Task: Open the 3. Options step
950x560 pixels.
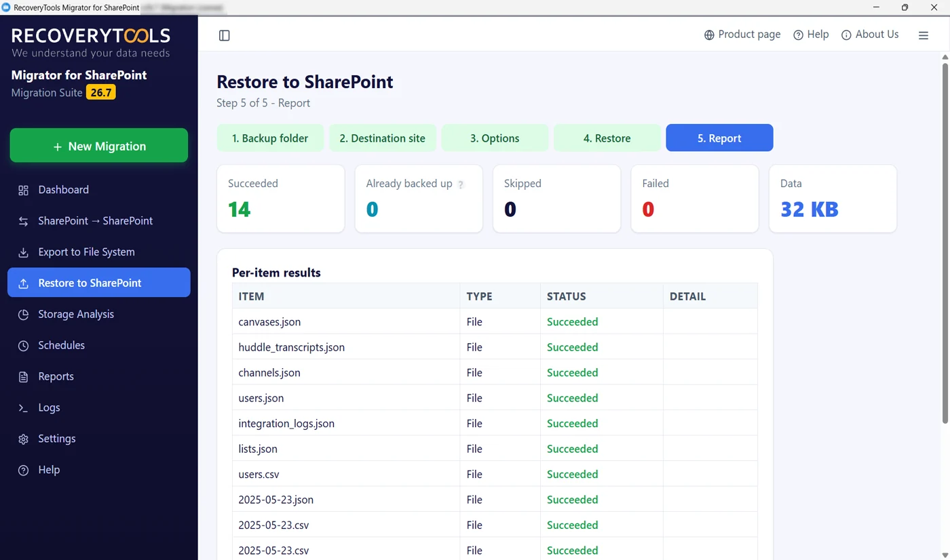Action: pyautogui.click(x=495, y=138)
